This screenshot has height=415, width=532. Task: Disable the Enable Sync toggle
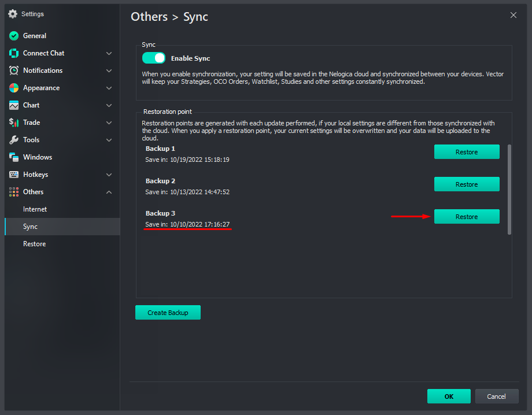click(154, 58)
